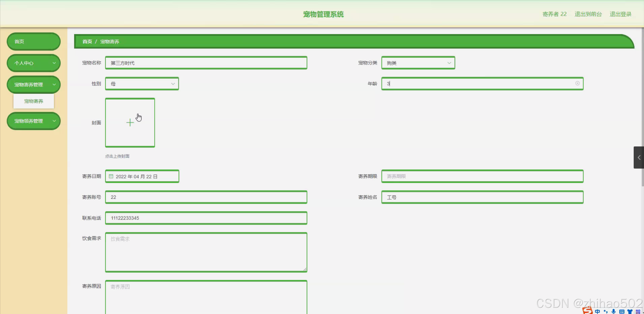Toggle Sogou voice input microphone

click(614, 311)
